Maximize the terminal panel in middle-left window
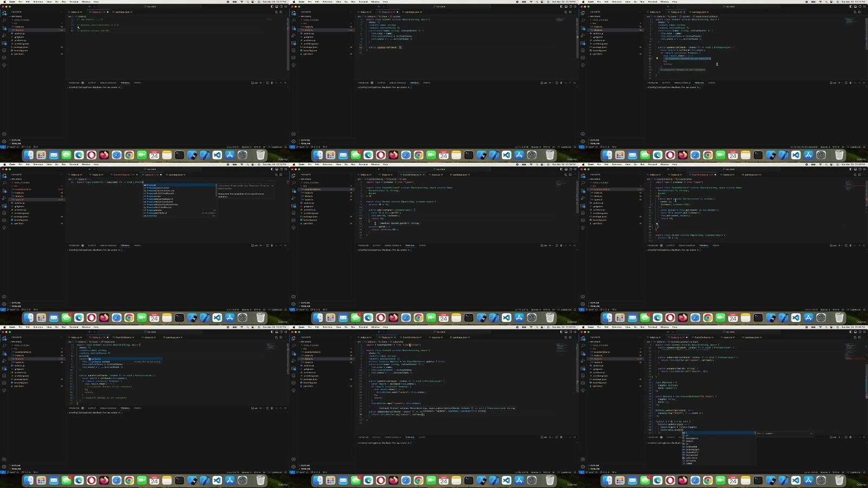 [x=280, y=245]
